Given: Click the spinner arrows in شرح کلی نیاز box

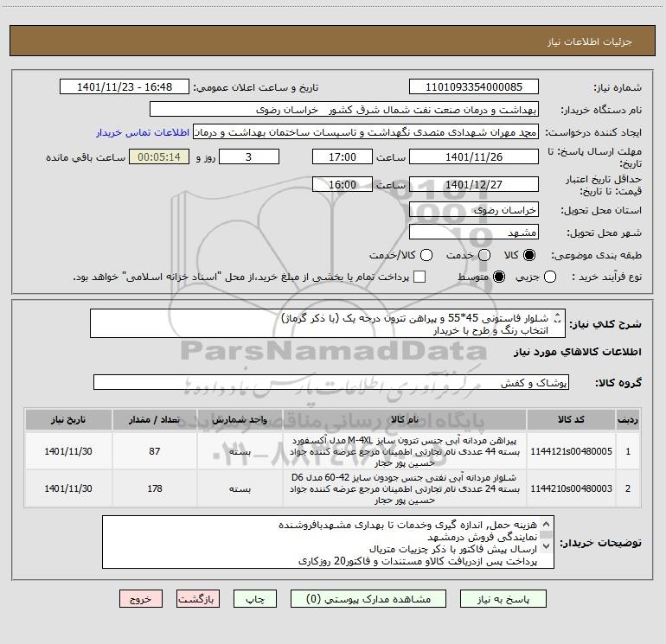Looking at the screenshot, I should click(x=557, y=317).
